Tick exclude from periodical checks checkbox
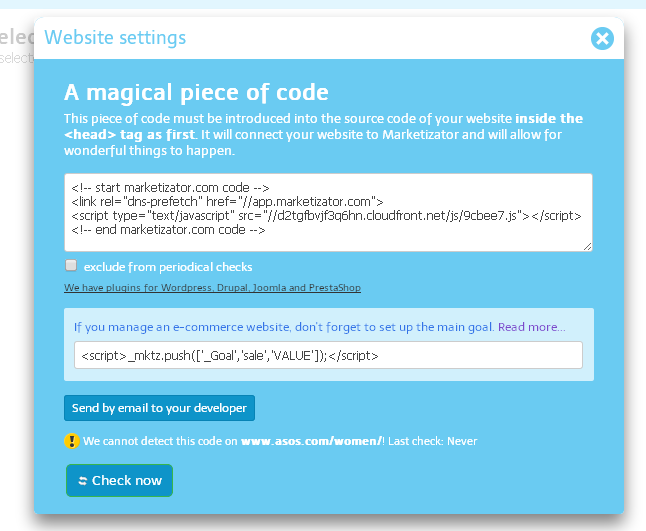The image size is (646, 531). click(x=71, y=265)
